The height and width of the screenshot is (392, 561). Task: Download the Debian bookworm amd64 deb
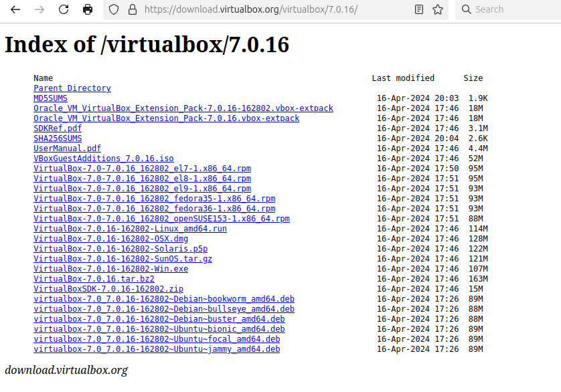164,298
